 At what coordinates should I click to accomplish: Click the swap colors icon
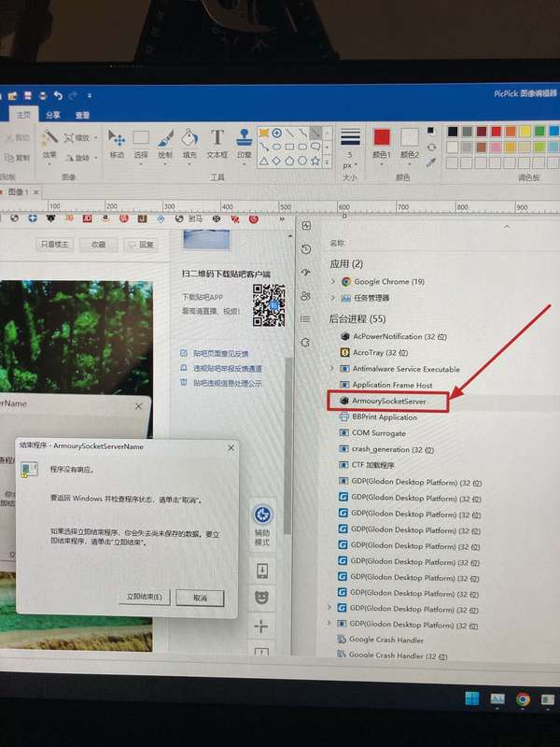point(431,148)
